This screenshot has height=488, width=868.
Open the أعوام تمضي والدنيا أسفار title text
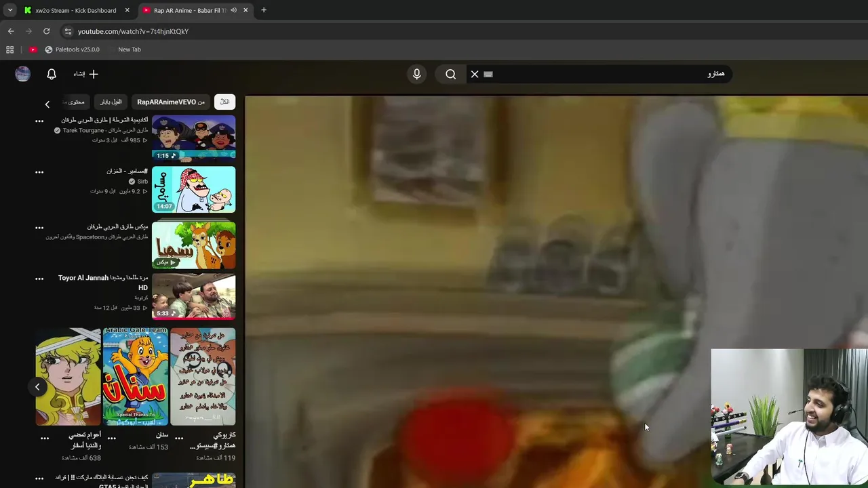[x=85, y=441]
